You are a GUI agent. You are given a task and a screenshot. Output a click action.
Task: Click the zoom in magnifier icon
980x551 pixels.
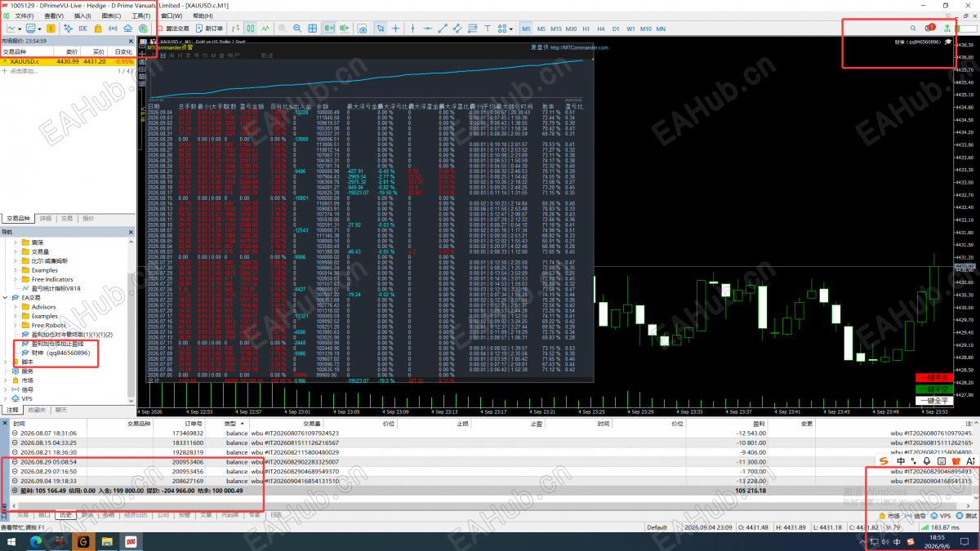click(x=283, y=29)
